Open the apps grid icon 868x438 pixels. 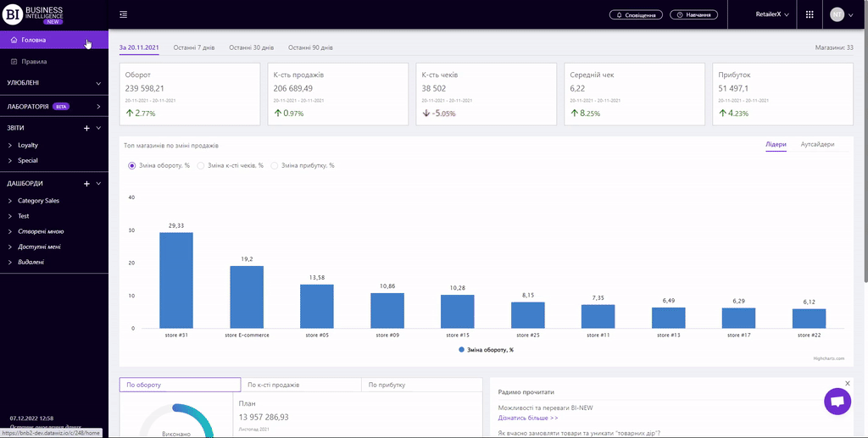pyautogui.click(x=810, y=14)
